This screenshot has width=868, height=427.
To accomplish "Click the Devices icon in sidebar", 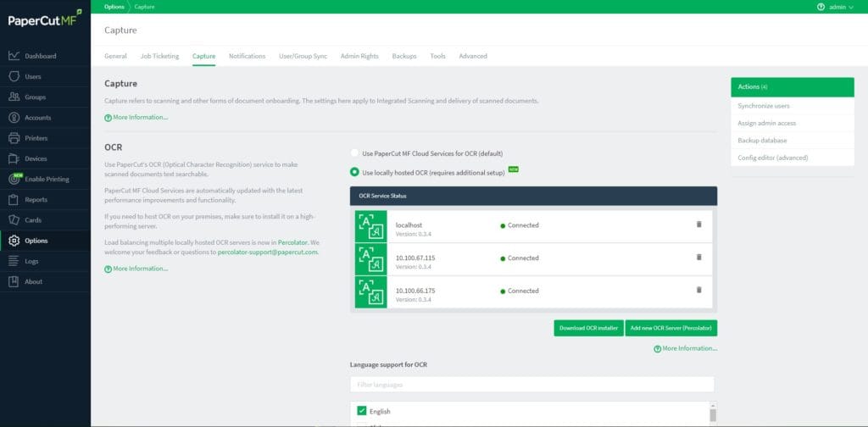I will click(14, 158).
